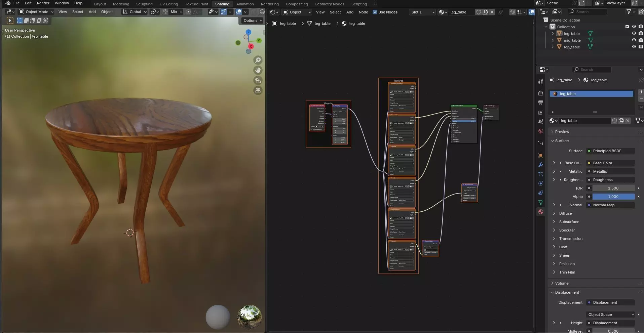This screenshot has width=644, height=333.
Task: Open the Node menu in shader editor
Action: [363, 12]
